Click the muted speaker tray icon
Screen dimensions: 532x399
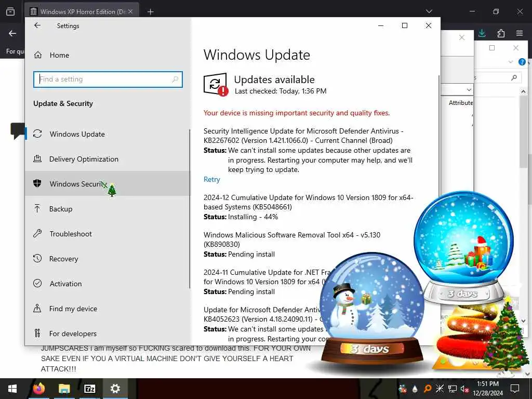click(465, 389)
